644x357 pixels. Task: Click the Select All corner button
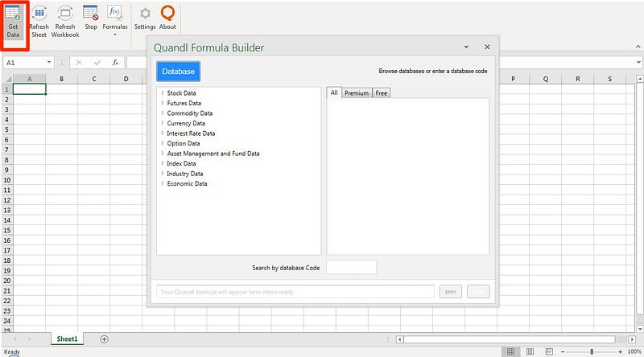[x=7, y=79]
